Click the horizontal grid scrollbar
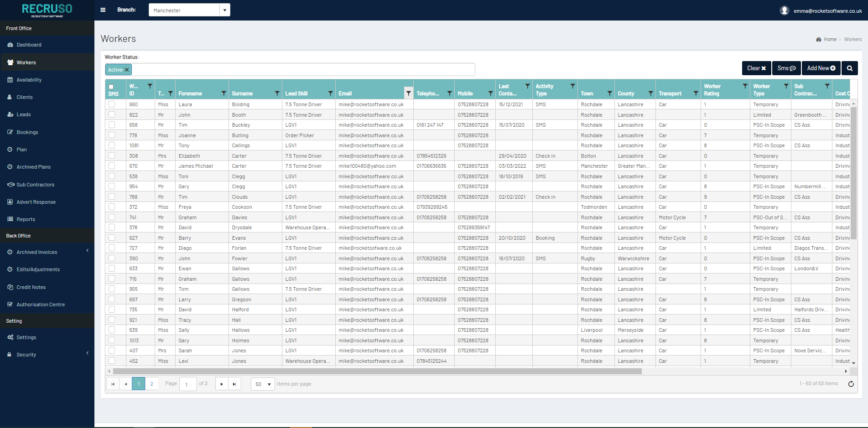Viewport: 868px width, 428px height. (x=377, y=371)
